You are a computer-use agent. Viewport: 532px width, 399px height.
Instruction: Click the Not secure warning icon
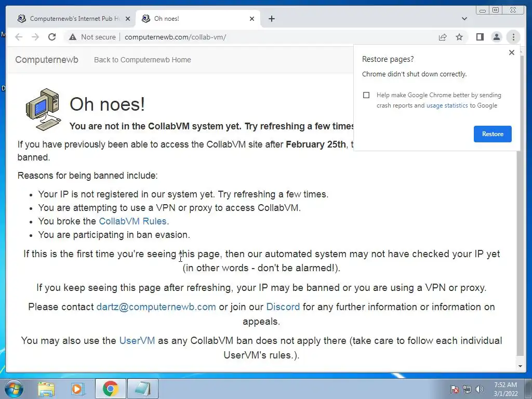[x=73, y=37]
